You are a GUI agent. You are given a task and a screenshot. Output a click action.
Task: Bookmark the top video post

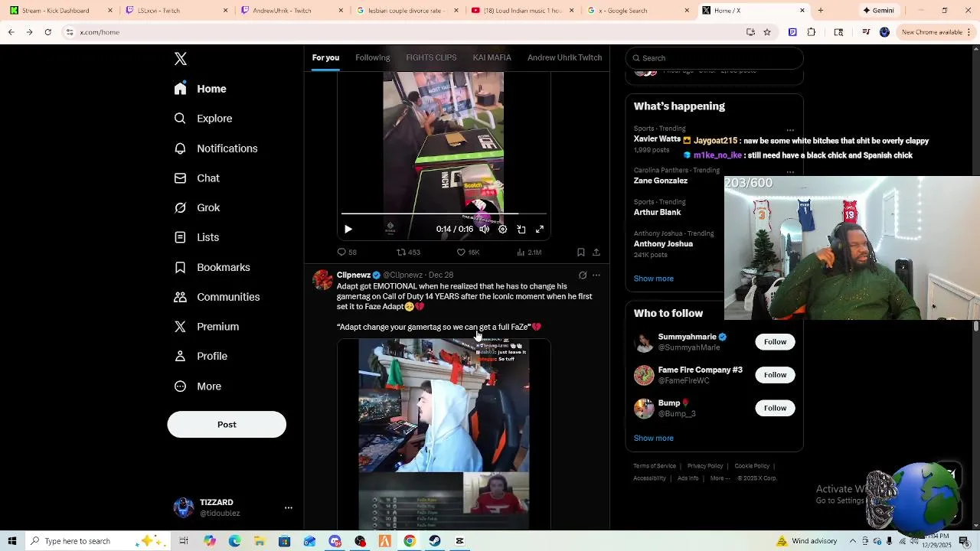(581, 252)
